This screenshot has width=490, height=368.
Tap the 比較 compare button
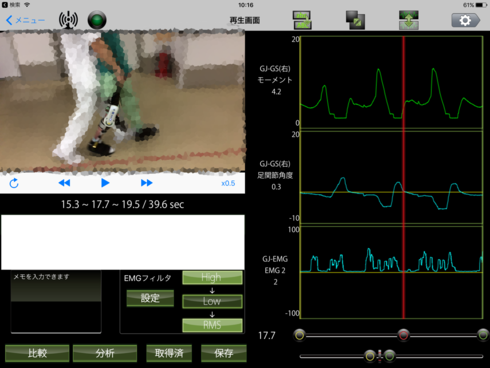[x=37, y=353]
